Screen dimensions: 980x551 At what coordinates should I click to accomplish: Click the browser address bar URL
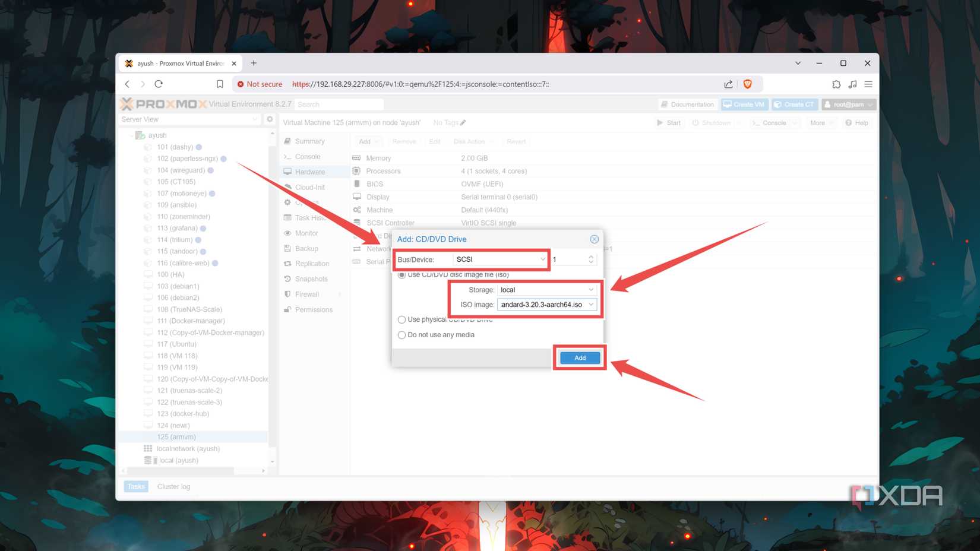421,84
